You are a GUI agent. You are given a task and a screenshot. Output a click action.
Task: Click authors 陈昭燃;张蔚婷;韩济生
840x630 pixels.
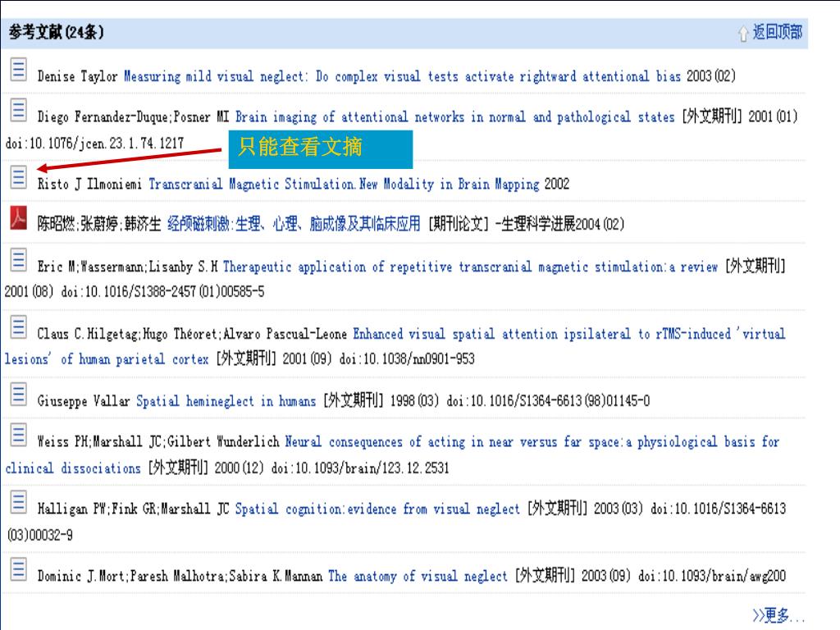[x=99, y=224]
